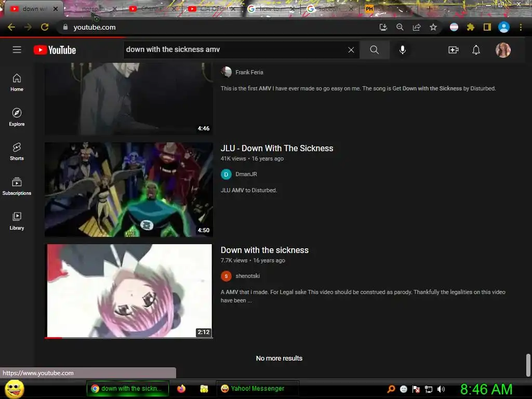Click 'No more results' text

(279, 358)
